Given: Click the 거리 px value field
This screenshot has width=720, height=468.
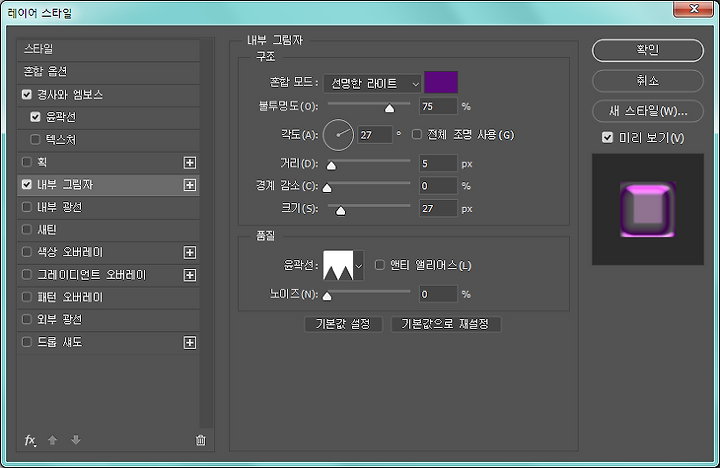Looking at the screenshot, I should click(438, 164).
